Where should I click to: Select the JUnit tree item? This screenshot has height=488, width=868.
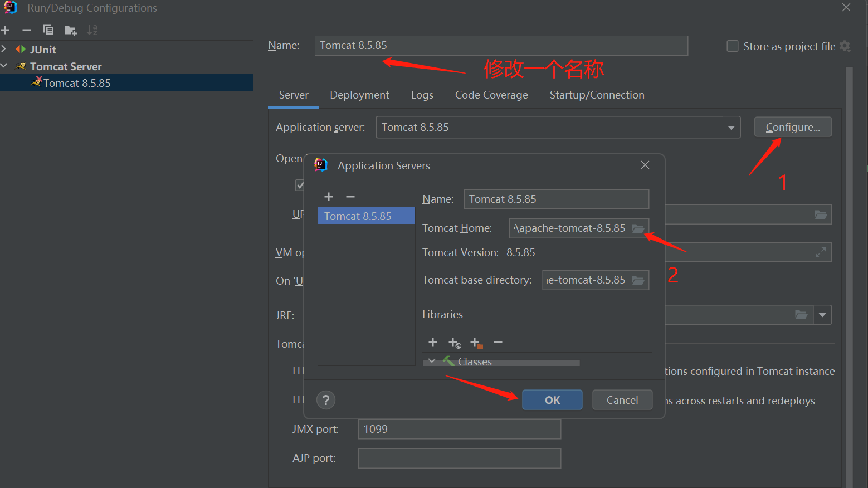click(43, 50)
